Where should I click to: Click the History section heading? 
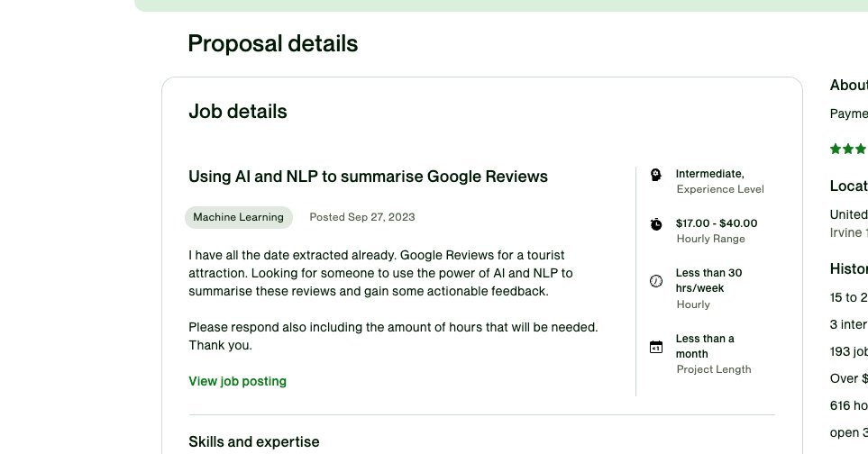[x=848, y=268]
